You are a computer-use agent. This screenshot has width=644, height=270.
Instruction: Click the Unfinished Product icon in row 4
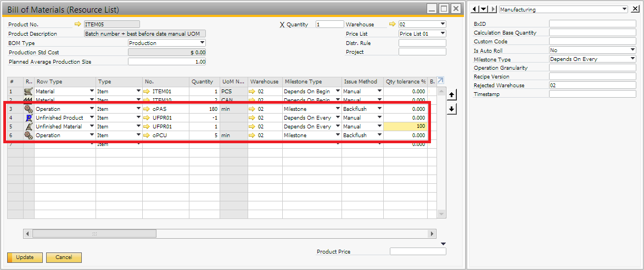[29, 118]
